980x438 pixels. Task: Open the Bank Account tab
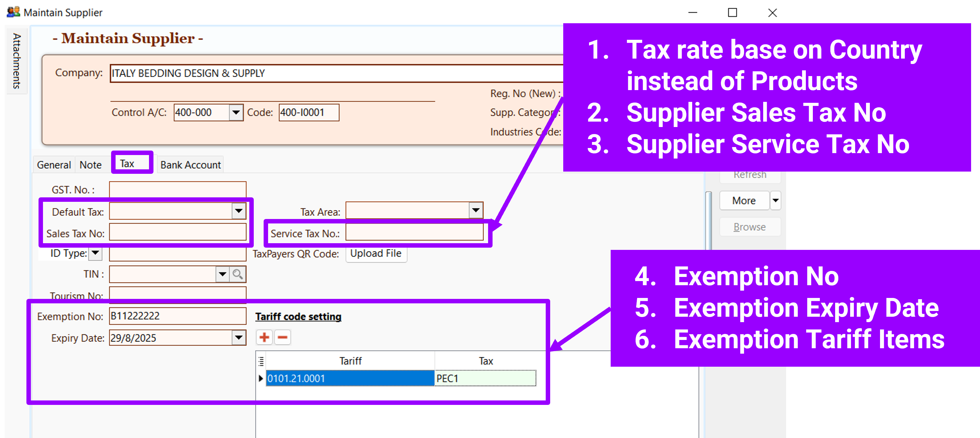pos(190,165)
